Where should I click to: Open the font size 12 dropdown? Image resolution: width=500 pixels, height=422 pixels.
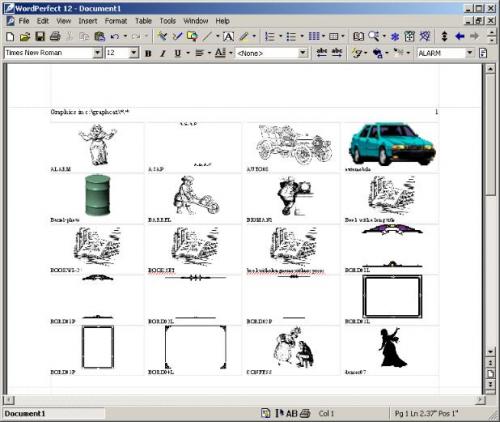point(133,53)
